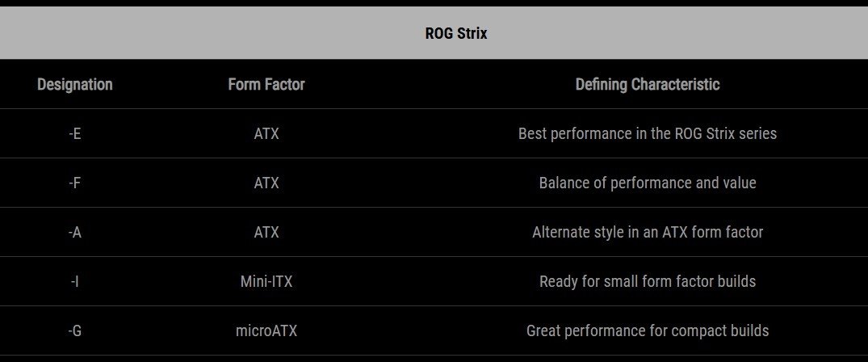Select ATX form factor in -F row
The height and width of the screenshot is (362, 868).
tap(266, 183)
